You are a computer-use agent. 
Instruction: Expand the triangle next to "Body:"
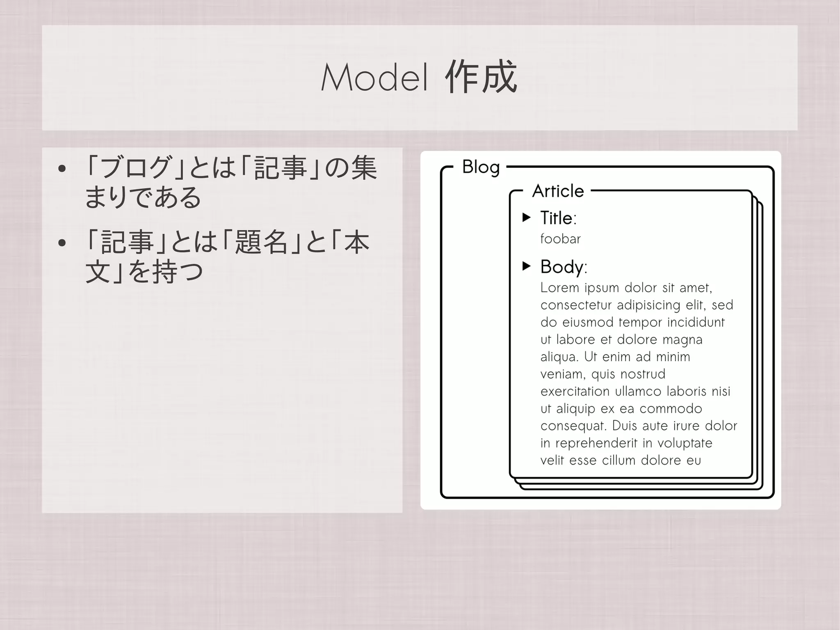pos(526,266)
